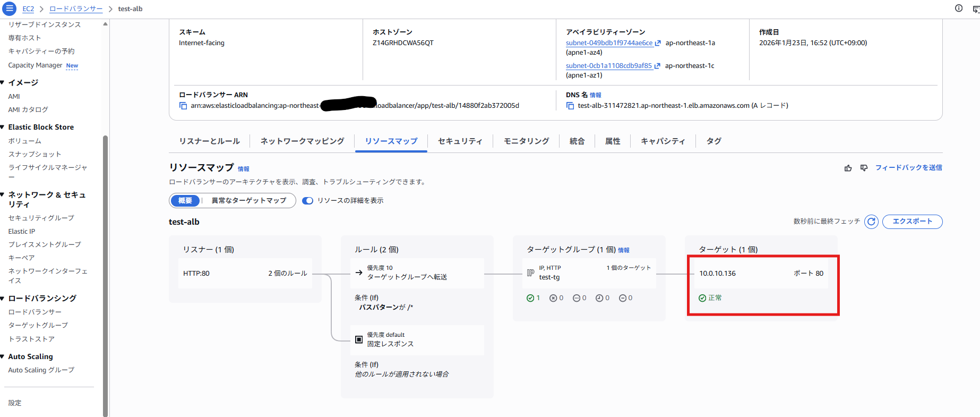The image size is (980, 417).
Task: Select the HTTP:80 listener node
Action: click(245, 274)
